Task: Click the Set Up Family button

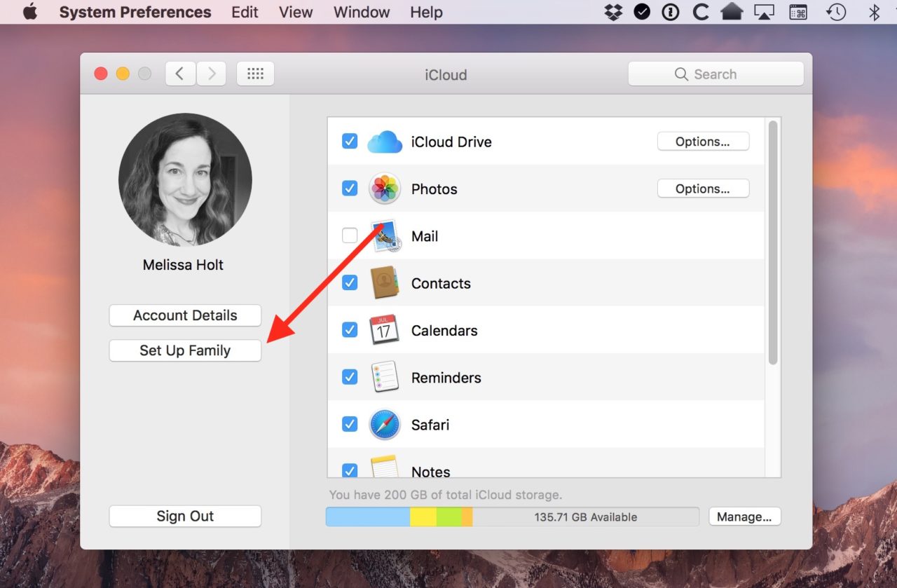Action: tap(185, 350)
